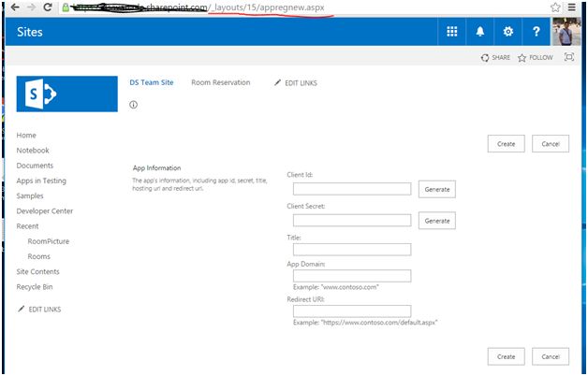Toggle focus on content icon
Screen dimensions: 588x376
click(569, 57)
